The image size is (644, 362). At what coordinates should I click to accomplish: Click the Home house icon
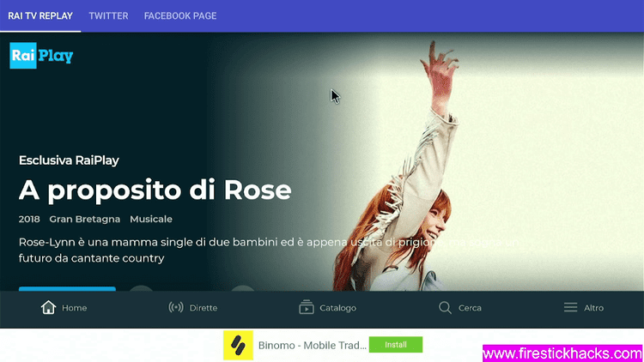click(48, 307)
